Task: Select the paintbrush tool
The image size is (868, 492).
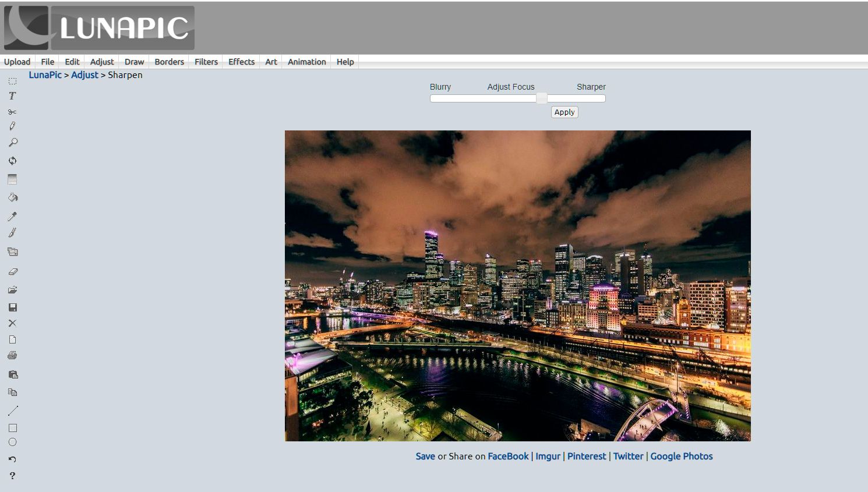Action: tap(12, 232)
